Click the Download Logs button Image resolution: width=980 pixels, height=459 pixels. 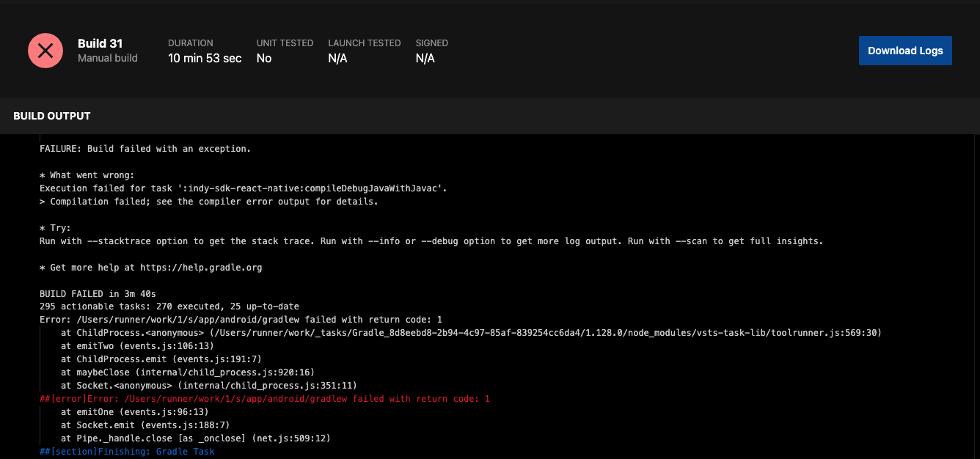905,51
